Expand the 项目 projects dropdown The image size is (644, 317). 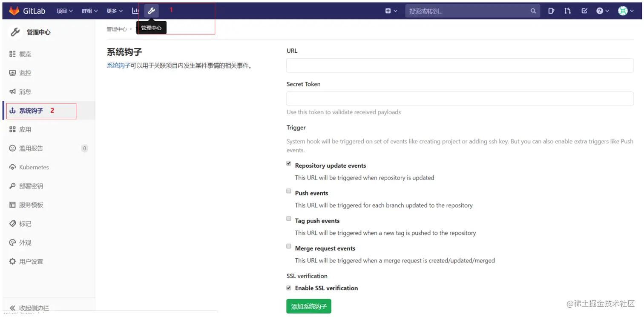65,11
